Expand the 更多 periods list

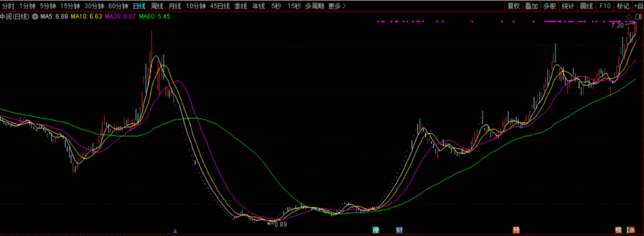[x=337, y=6]
